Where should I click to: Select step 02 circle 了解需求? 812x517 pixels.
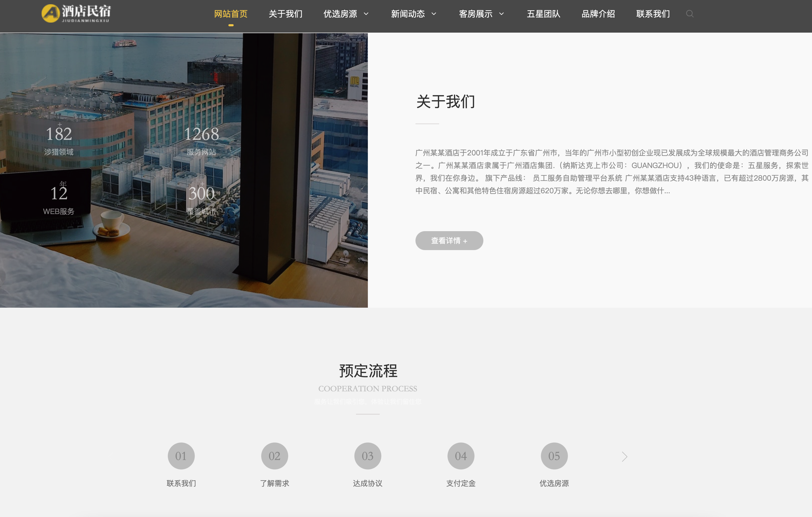(274, 456)
